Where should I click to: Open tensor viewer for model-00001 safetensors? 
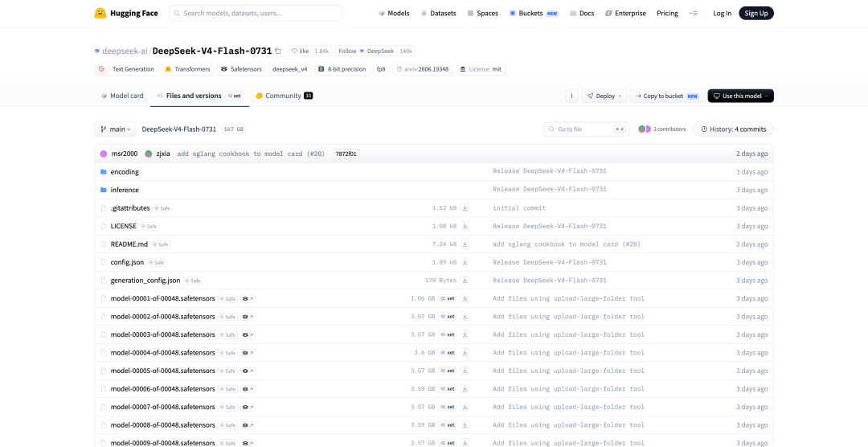click(x=248, y=298)
